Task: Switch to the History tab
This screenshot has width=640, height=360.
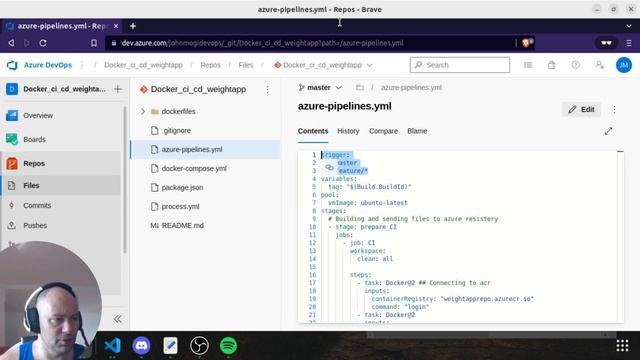Action: [348, 131]
